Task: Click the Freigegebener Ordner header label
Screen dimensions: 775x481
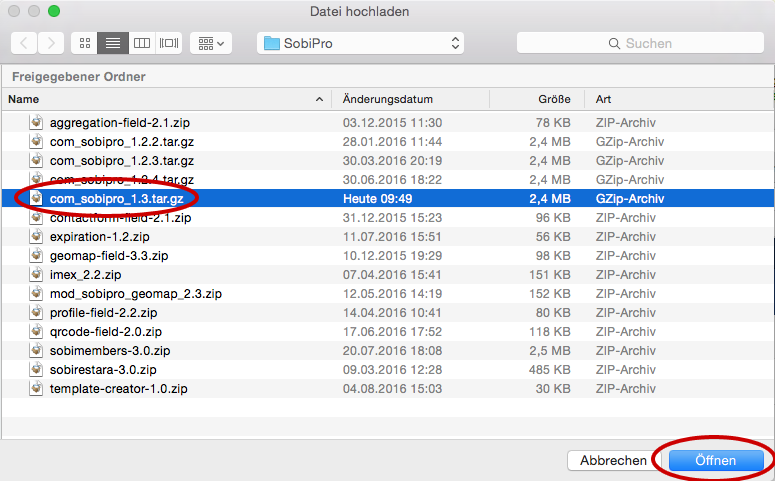Action: [79, 77]
